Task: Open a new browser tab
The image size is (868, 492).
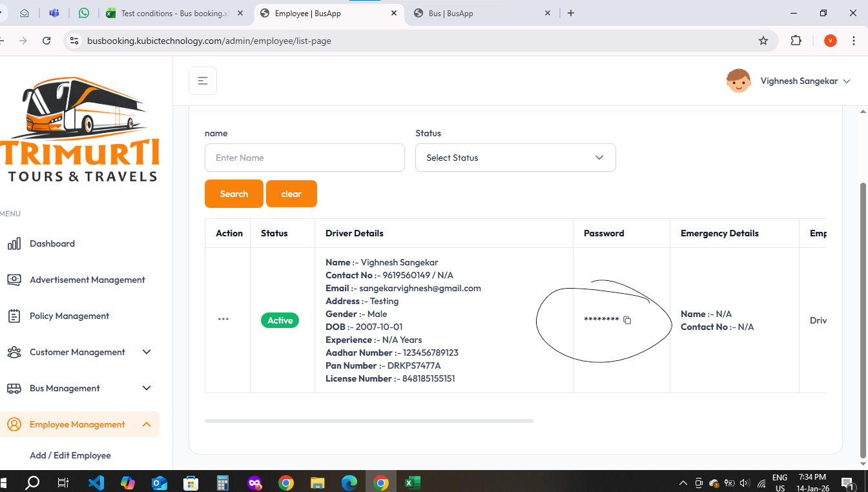Action: click(x=571, y=13)
